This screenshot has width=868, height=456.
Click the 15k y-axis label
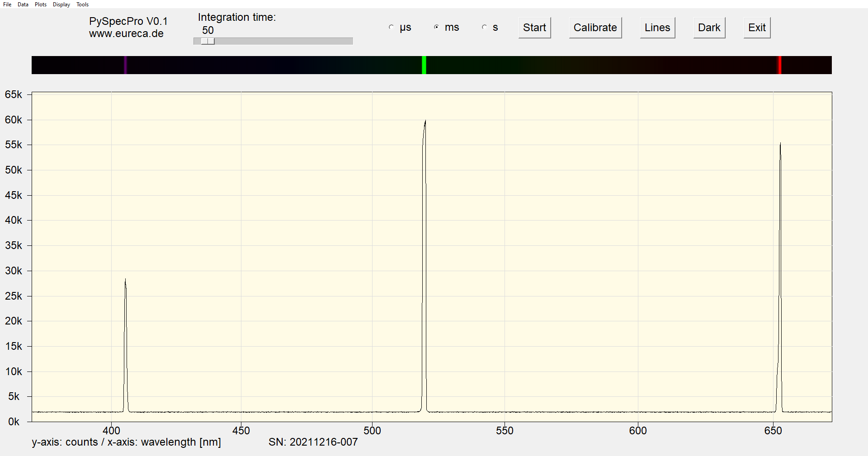point(14,346)
